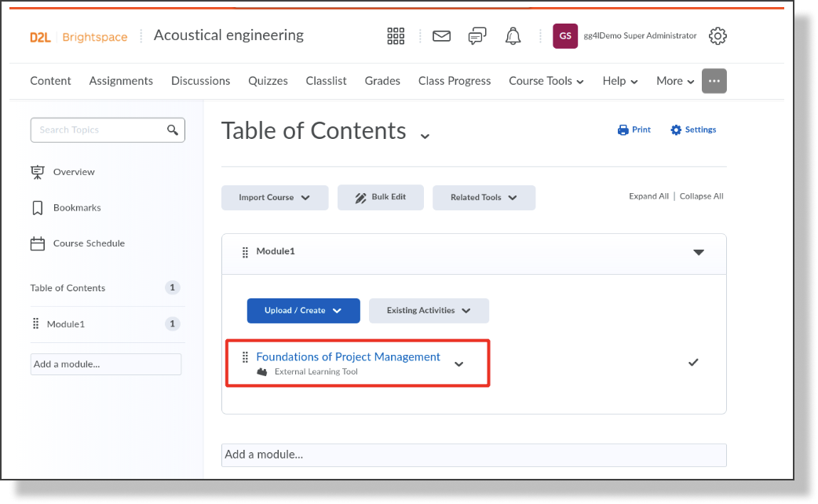
Task: Open the application switcher waffle icon
Action: (396, 35)
